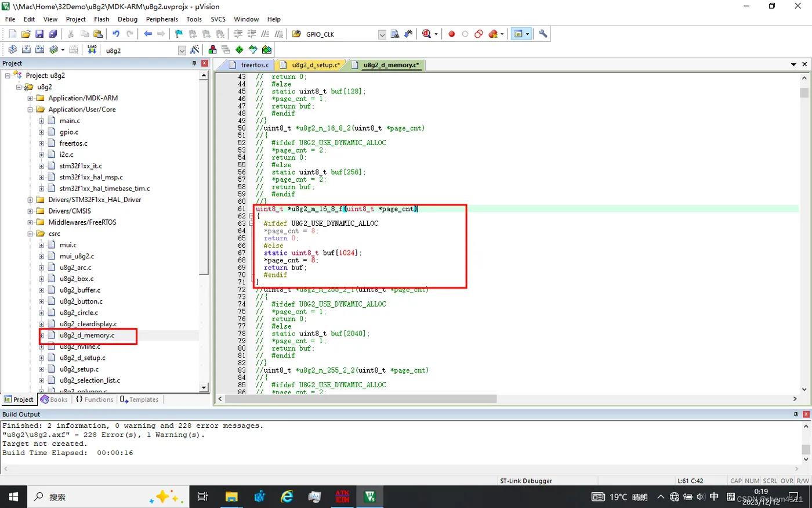Viewport: 812px width, 508px height.
Task: Open File Explorer from taskbar
Action: 231,497
